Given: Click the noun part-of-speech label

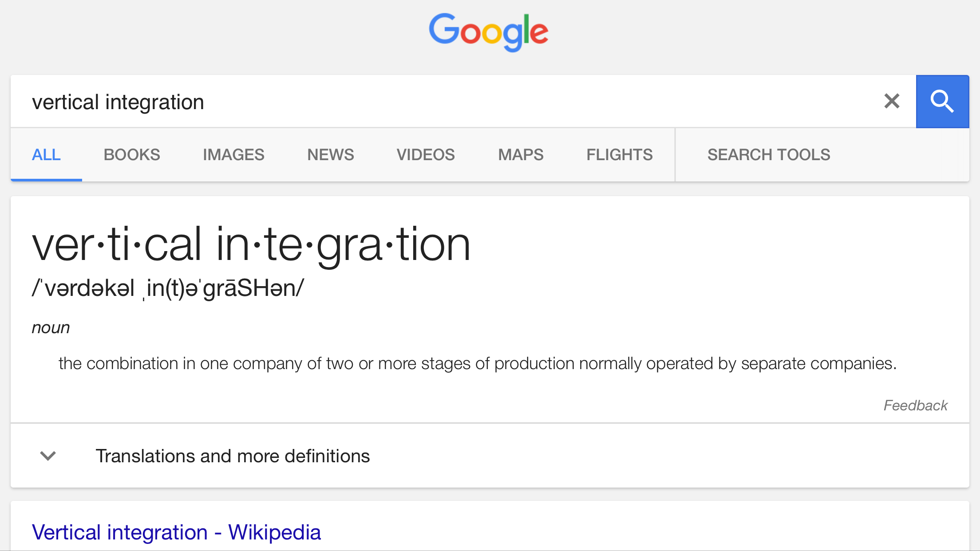Looking at the screenshot, I should 51,328.
